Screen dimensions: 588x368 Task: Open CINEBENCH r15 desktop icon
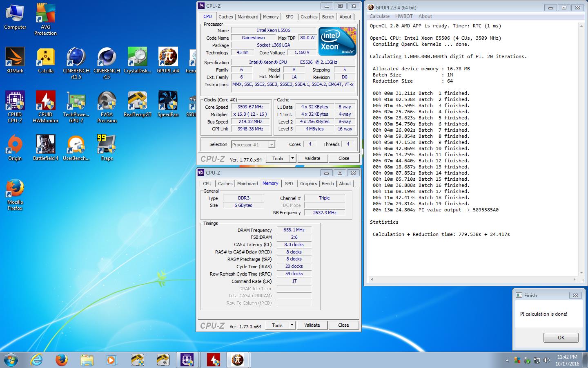[107, 63]
